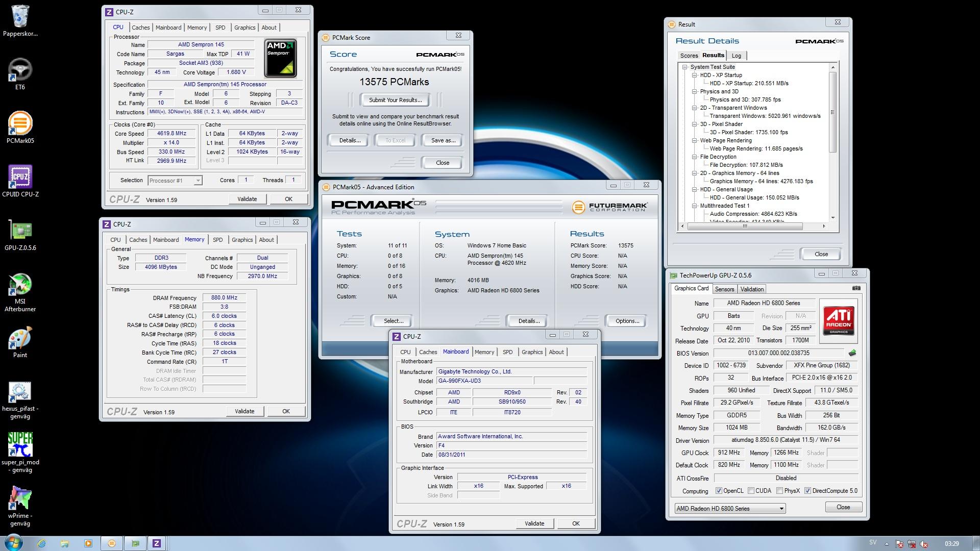
Task: Collapse the Physics and 3D node
Action: [x=694, y=91]
